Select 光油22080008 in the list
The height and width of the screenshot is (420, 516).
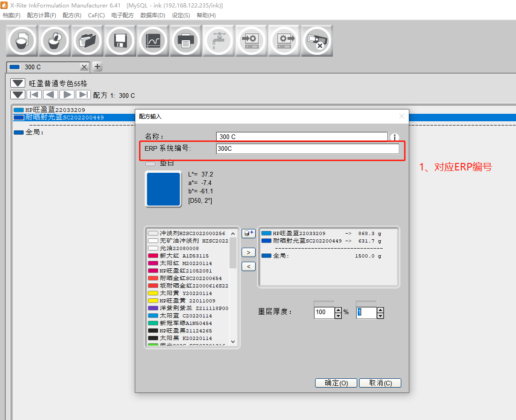tap(188, 248)
